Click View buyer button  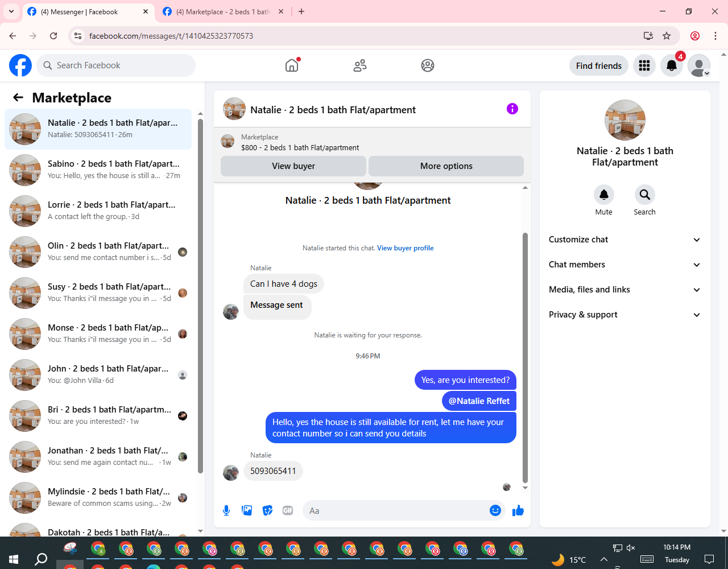293,166
